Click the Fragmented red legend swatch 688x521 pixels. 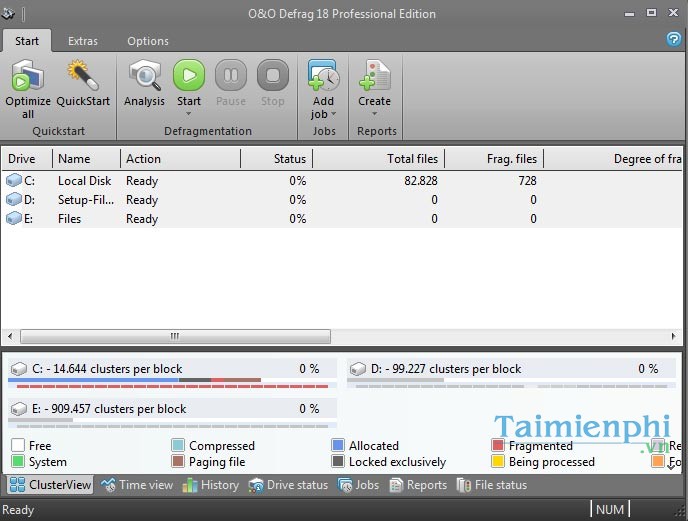pos(498,445)
